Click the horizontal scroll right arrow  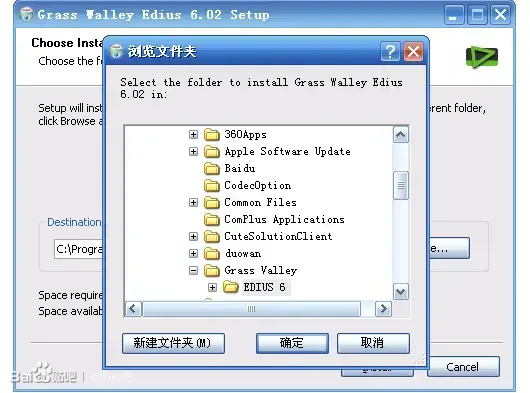(383, 309)
